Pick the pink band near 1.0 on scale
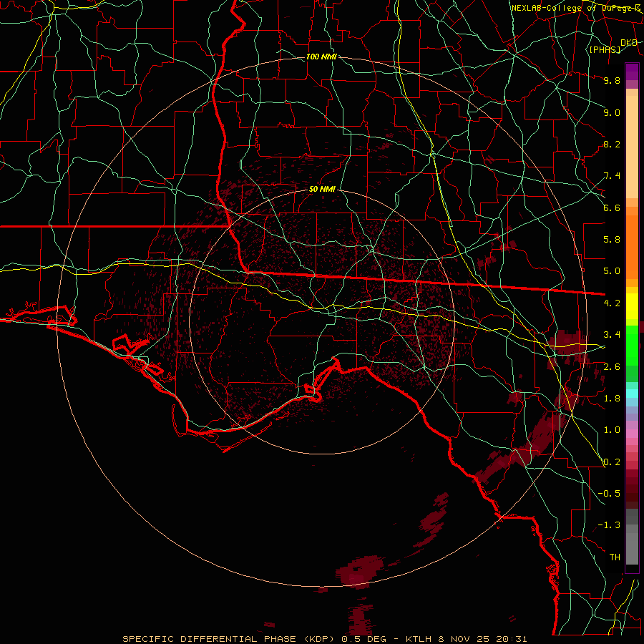 [632, 434]
